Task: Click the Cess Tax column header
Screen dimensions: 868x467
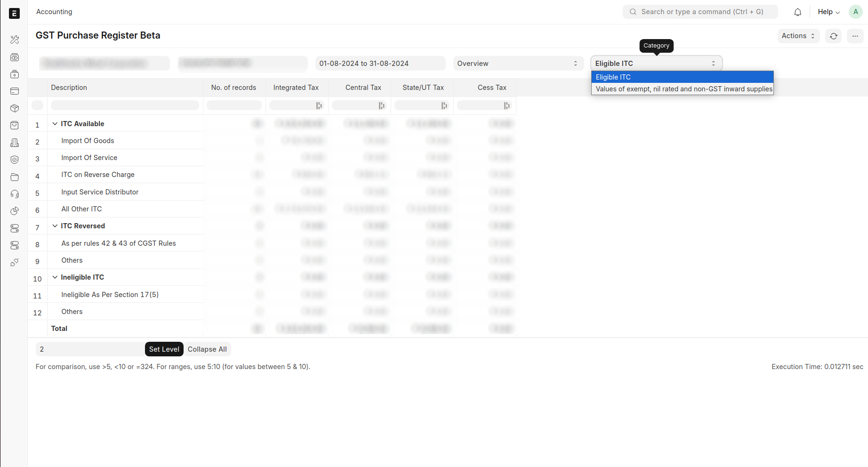Action: (492, 88)
